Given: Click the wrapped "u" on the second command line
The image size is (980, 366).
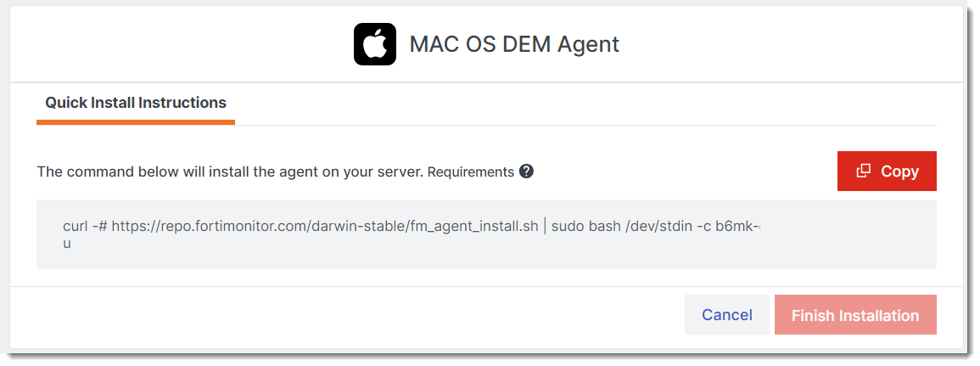Looking at the screenshot, I should (67, 244).
